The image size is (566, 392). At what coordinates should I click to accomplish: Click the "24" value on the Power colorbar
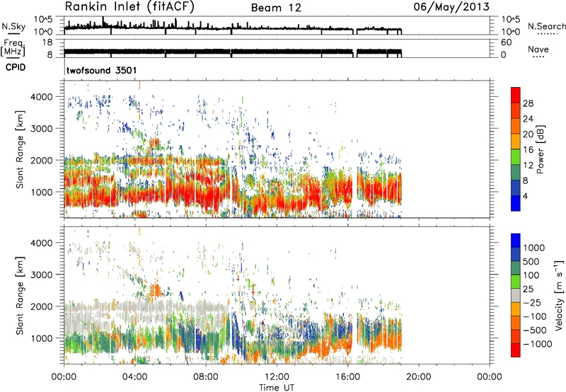528,119
